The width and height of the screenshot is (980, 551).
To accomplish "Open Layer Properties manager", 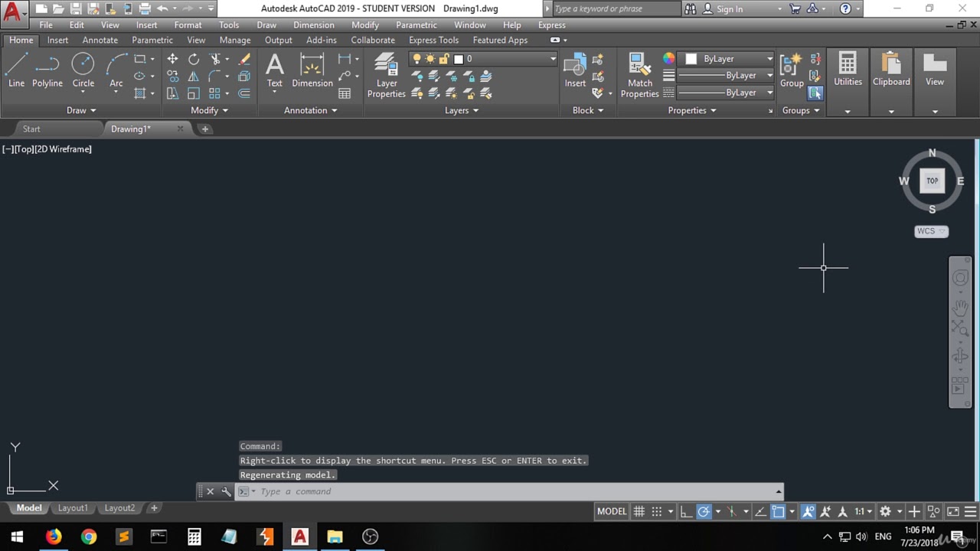I will point(386,75).
